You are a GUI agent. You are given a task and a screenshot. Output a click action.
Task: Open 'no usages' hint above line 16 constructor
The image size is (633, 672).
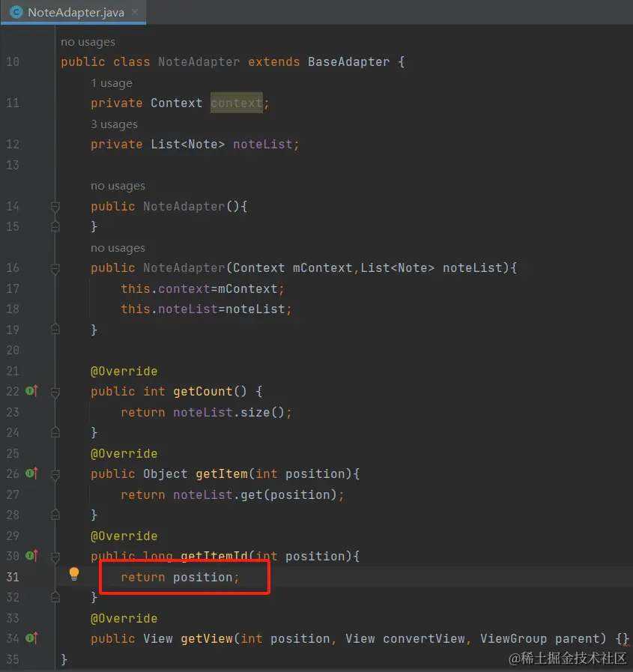click(x=118, y=248)
